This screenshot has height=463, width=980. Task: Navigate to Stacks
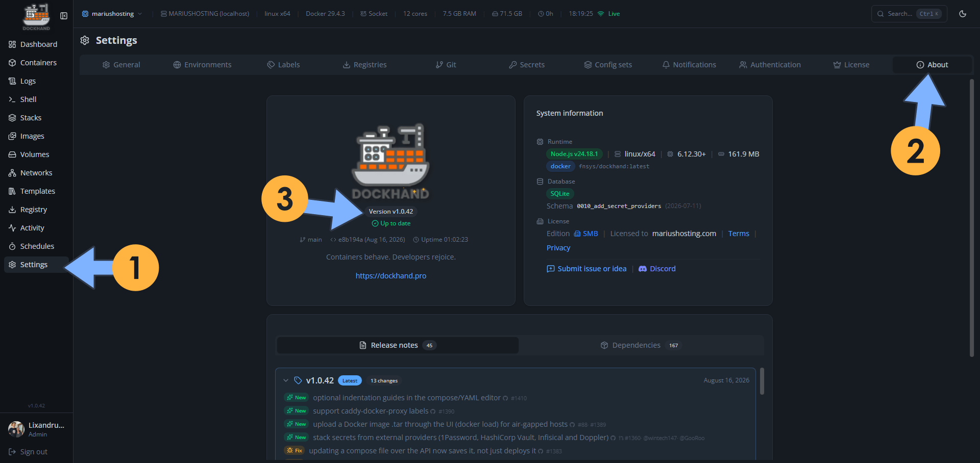(36, 118)
